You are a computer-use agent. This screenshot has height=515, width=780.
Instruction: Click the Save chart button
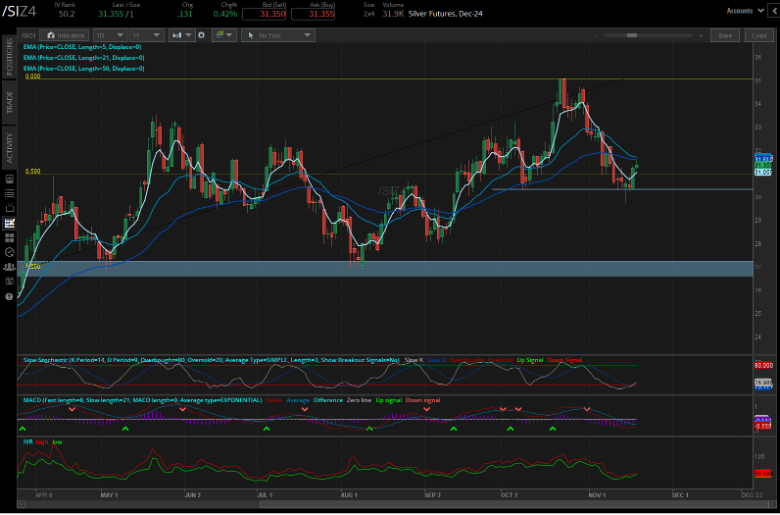pyautogui.click(x=725, y=35)
